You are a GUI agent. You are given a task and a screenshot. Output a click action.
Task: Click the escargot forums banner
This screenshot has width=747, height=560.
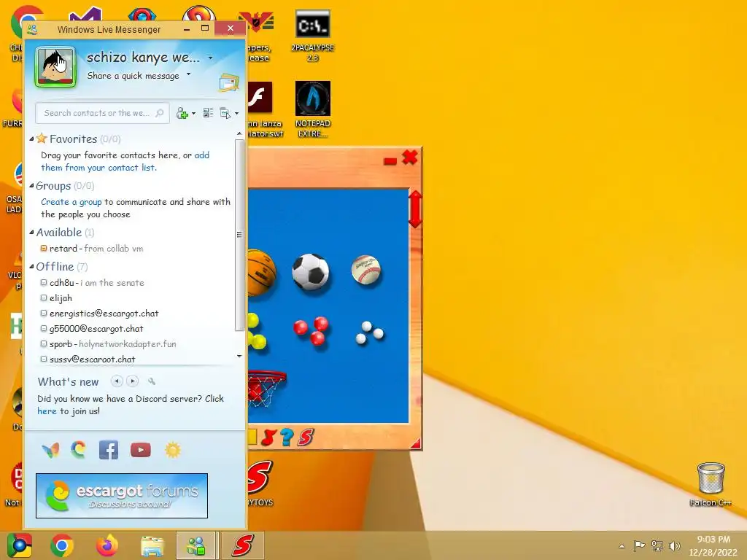pyautogui.click(x=122, y=496)
